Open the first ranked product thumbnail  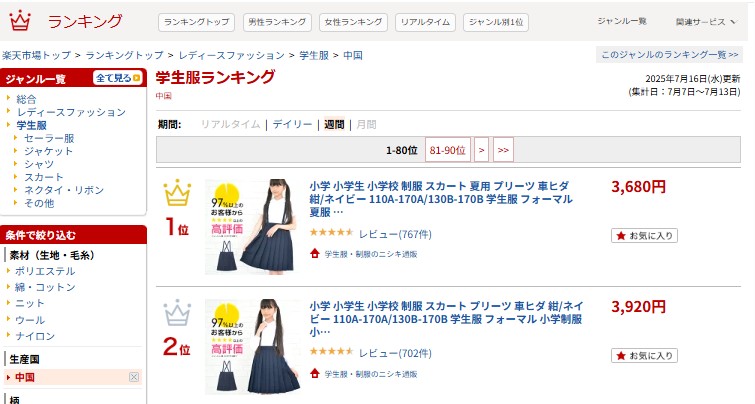(252, 227)
